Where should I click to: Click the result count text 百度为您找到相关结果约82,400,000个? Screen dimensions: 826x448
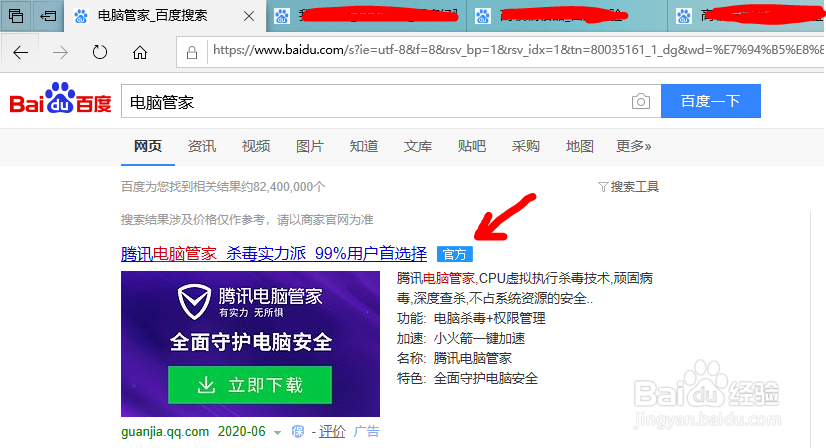point(223,187)
